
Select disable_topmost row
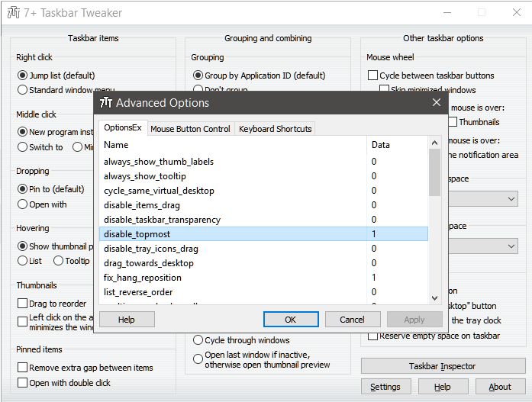point(263,234)
